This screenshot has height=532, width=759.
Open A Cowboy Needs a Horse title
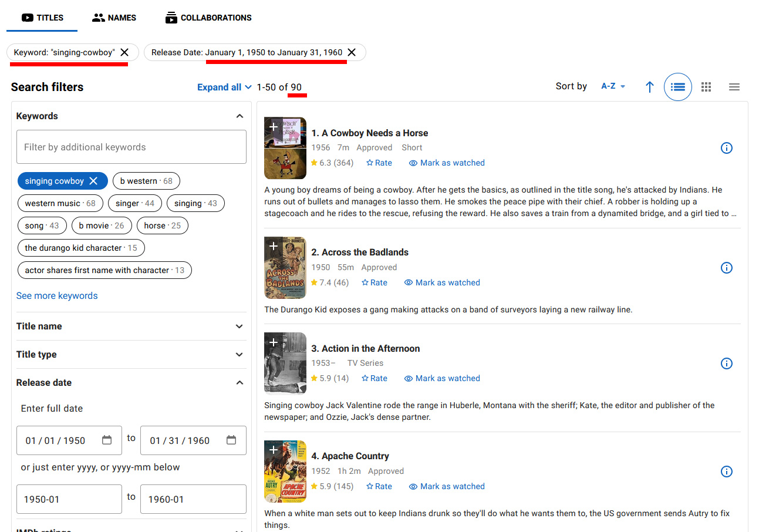click(x=370, y=133)
